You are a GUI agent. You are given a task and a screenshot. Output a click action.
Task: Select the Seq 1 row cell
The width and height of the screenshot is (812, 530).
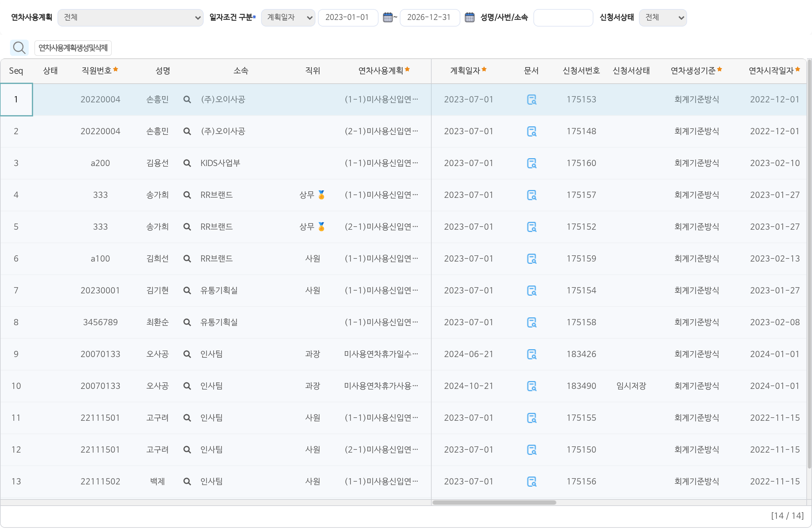[x=16, y=100]
